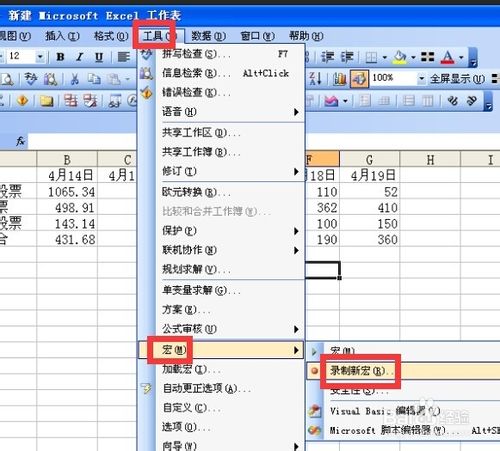The height and width of the screenshot is (451, 500).
Task: Click the angle text downward icon
Action: coord(452,100)
